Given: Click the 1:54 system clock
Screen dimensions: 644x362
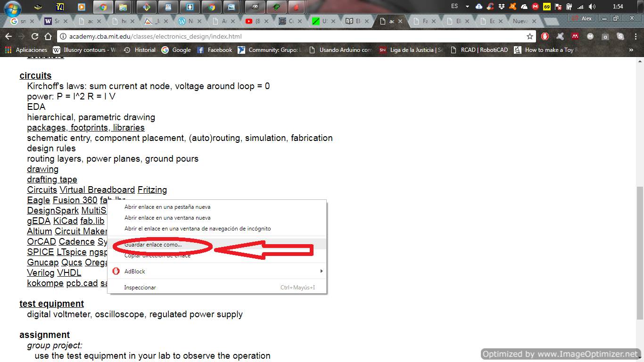Looking at the screenshot, I should (x=618, y=7).
